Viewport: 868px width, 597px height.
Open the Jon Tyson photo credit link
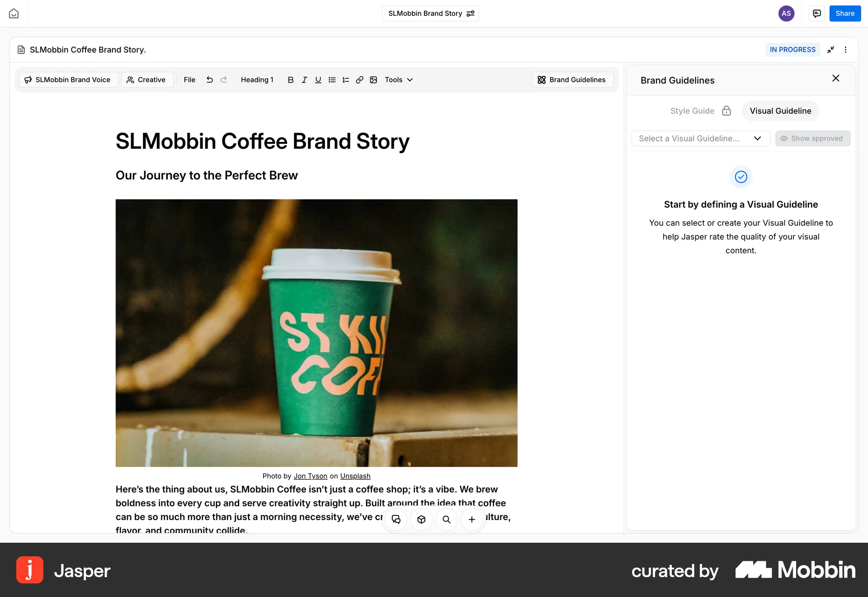310,476
